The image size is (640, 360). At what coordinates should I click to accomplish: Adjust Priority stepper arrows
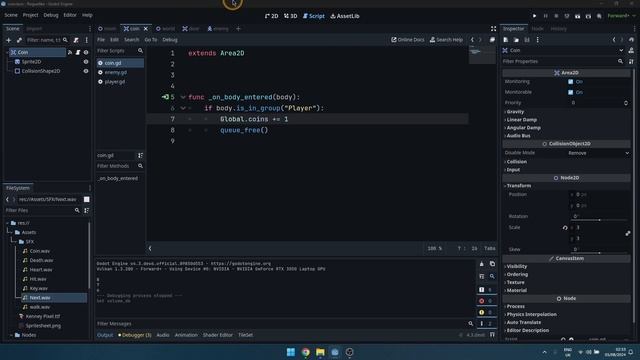click(626, 103)
